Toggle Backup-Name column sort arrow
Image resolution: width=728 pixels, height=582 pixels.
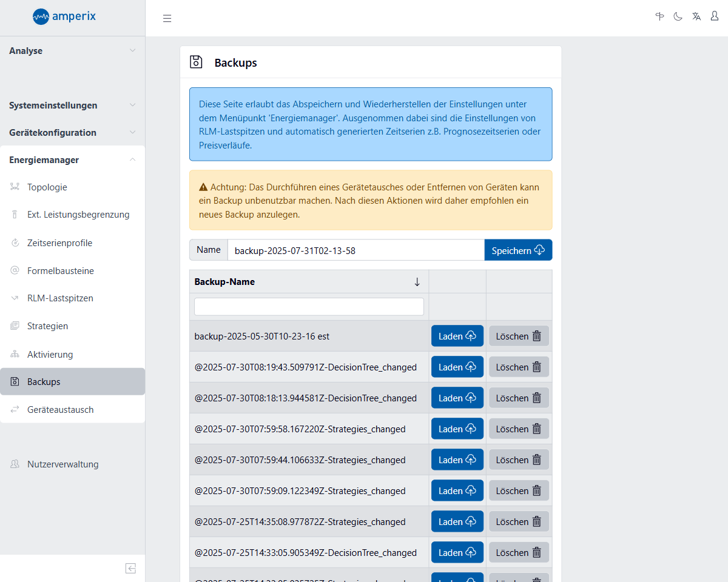(417, 282)
